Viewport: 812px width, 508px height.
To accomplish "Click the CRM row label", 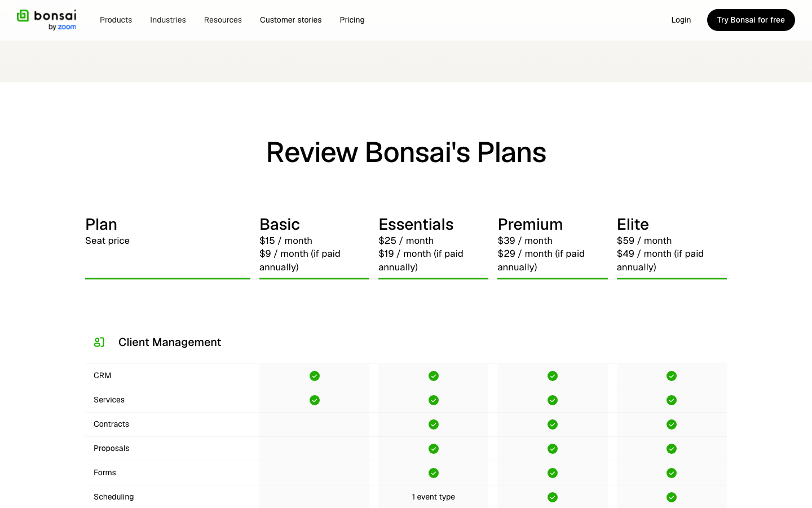I will pos(103,375).
